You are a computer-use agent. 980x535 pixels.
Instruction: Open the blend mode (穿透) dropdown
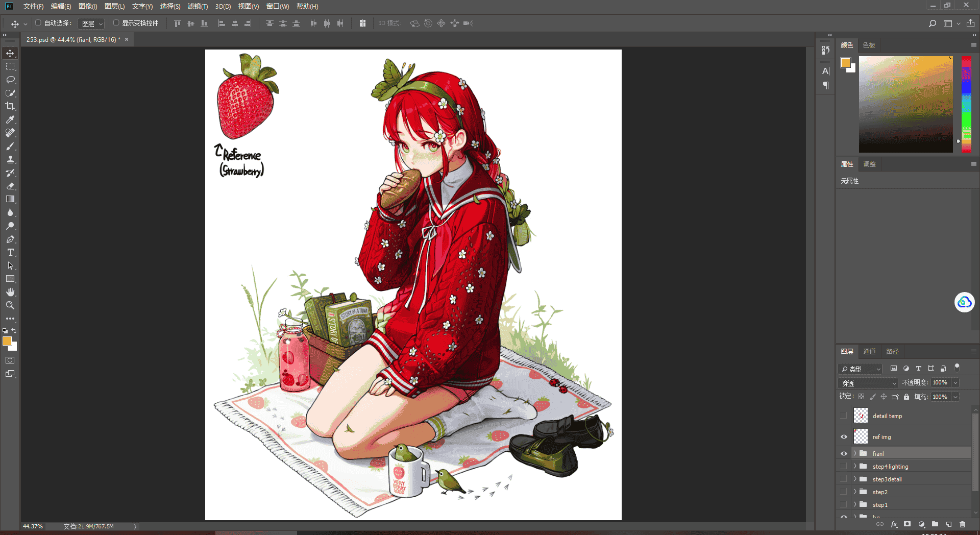[868, 383]
